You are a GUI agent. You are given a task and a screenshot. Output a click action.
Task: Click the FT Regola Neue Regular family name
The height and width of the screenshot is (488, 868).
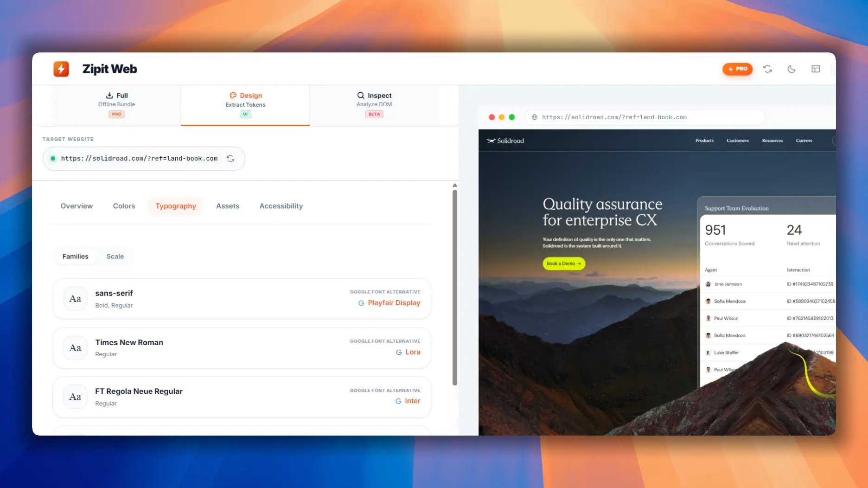click(139, 391)
